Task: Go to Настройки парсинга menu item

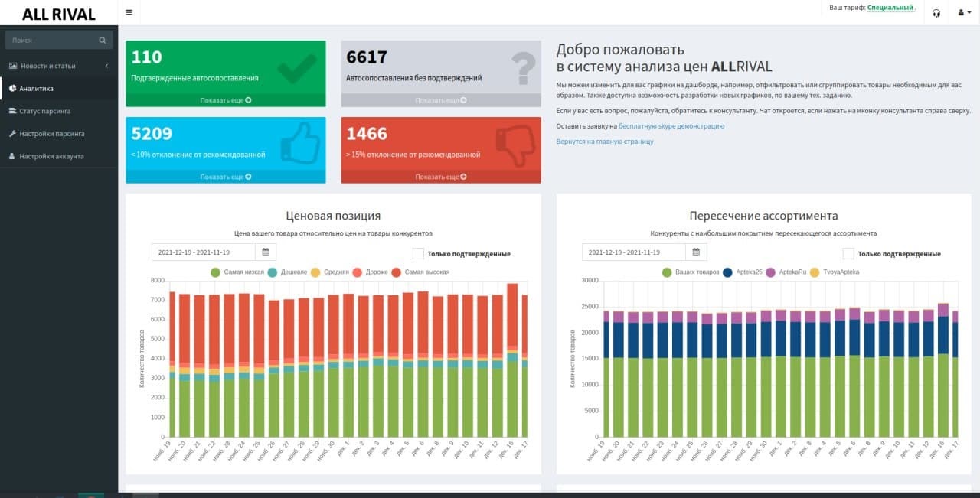Action: click(51, 134)
